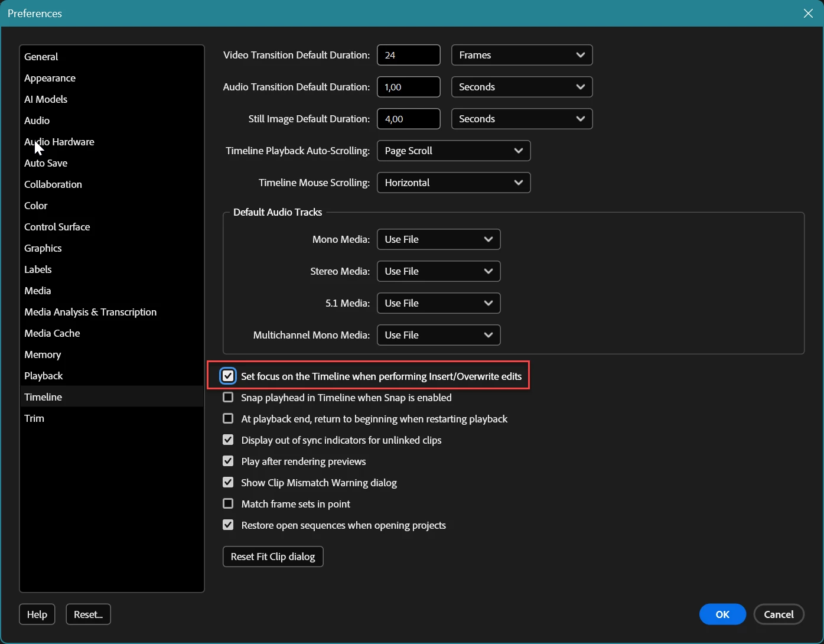The image size is (824, 644).
Task: Toggle Display out of sync indicators checkbox
Action: 228,440
